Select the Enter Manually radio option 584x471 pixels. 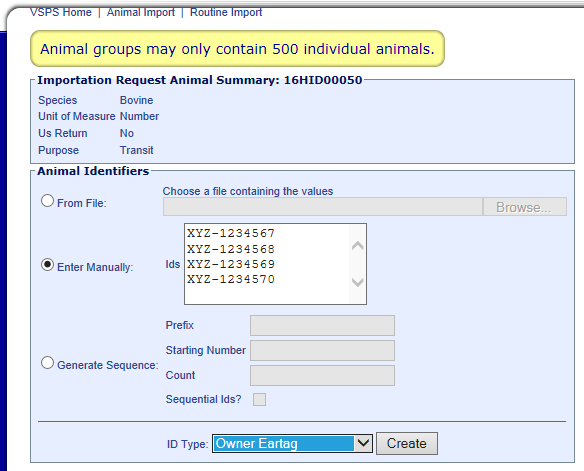[47, 265]
